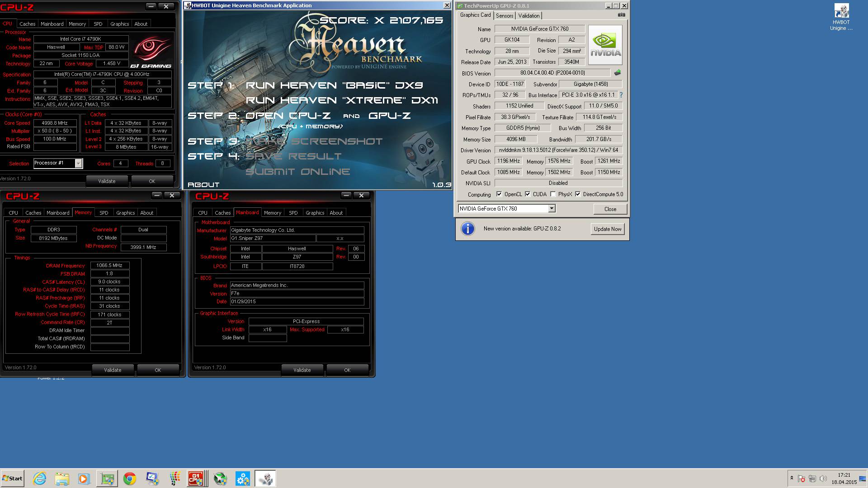Viewport: 868px width, 488px height.
Task: Open About tab in top CPU-Z window
Action: [141, 24]
